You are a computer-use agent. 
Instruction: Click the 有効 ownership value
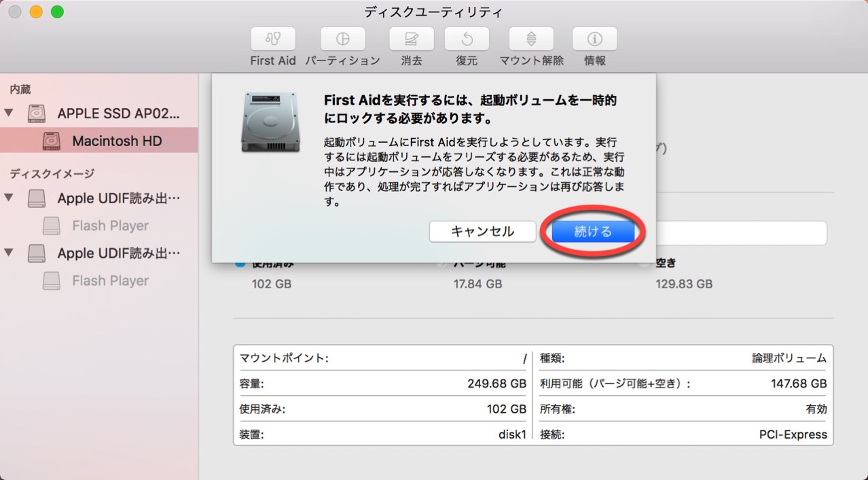[816, 409]
